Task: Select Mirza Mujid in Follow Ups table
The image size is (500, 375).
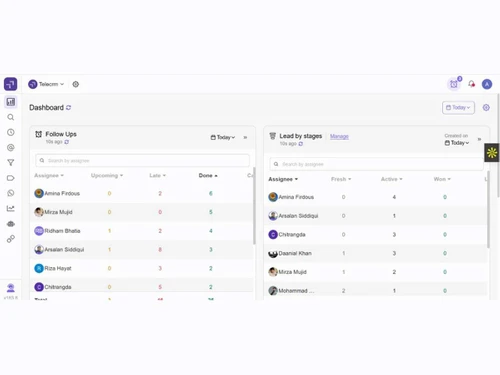Action: [53, 212]
